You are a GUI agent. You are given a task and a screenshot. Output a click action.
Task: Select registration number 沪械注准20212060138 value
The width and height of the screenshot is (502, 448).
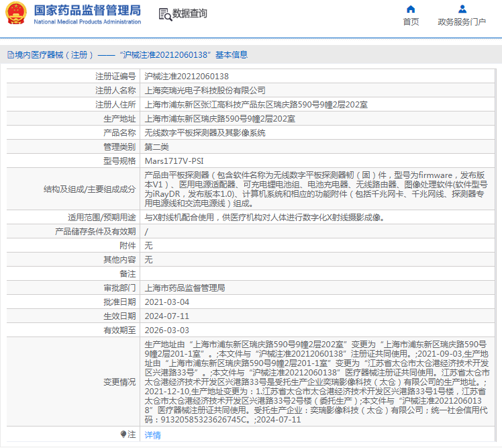[187, 77]
